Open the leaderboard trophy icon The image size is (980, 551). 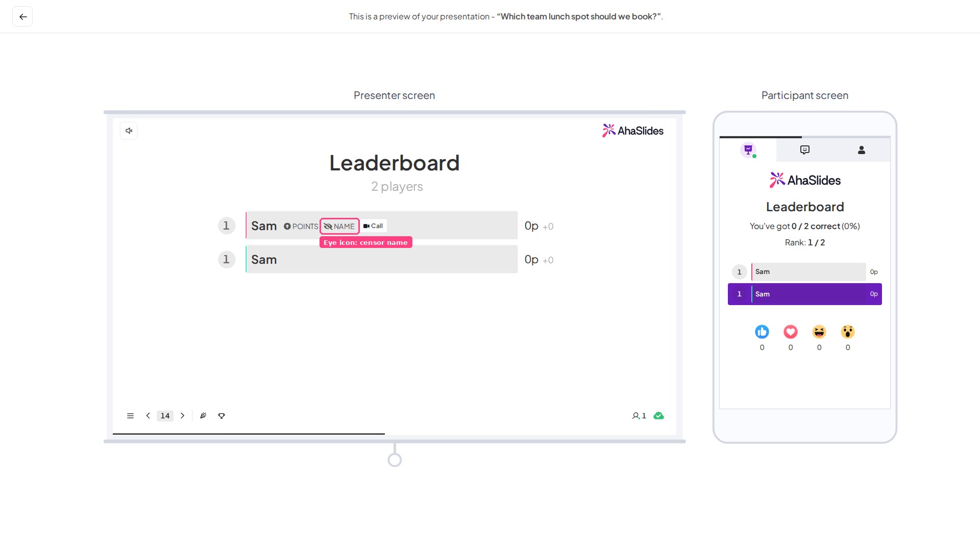222,416
